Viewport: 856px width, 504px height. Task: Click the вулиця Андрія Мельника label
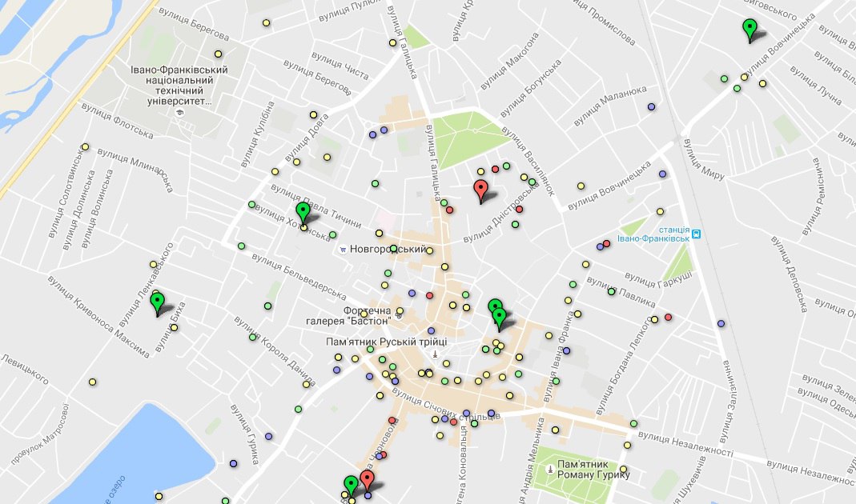pos(531,461)
